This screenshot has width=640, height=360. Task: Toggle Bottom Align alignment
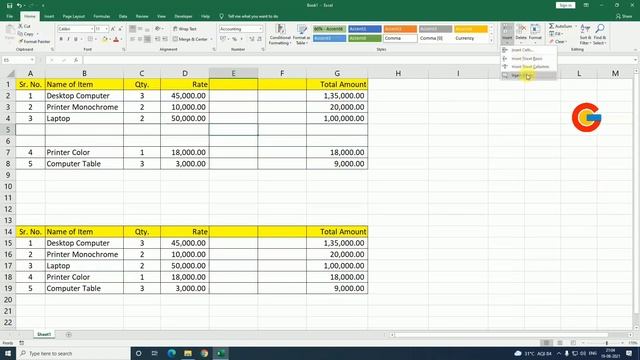pyautogui.click(x=147, y=29)
